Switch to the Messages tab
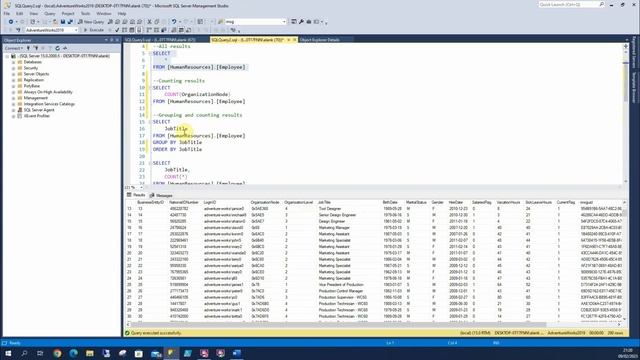 click(161, 196)
